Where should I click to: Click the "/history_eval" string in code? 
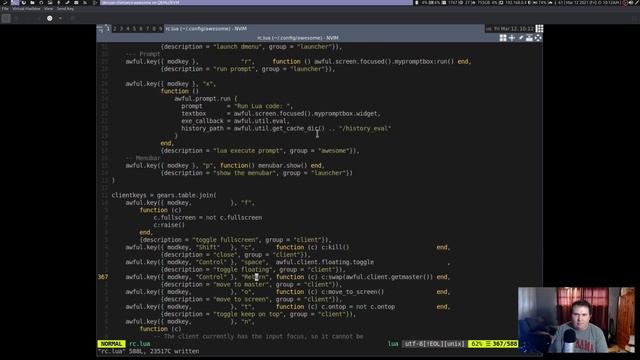364,128
